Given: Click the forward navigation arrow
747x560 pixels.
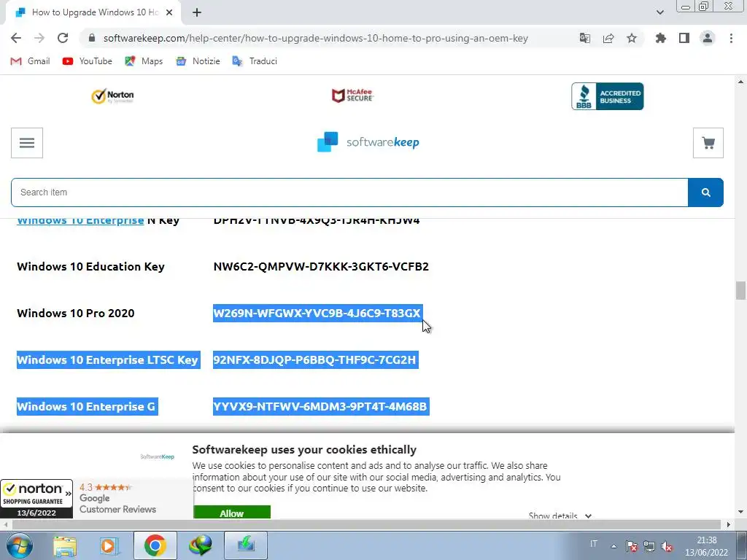Looking at the screenshot, I should (x=39, y=38).
